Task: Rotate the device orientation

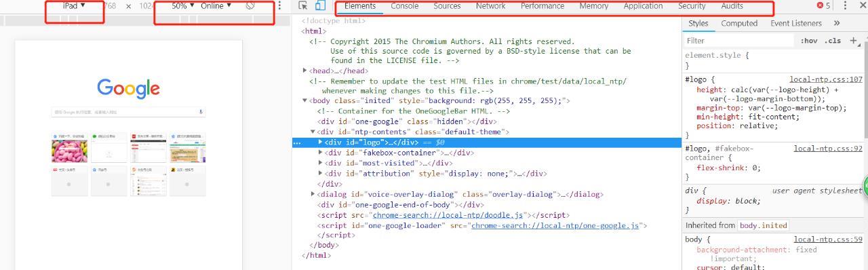Action: pyautogui.click(x=250, y=5)
